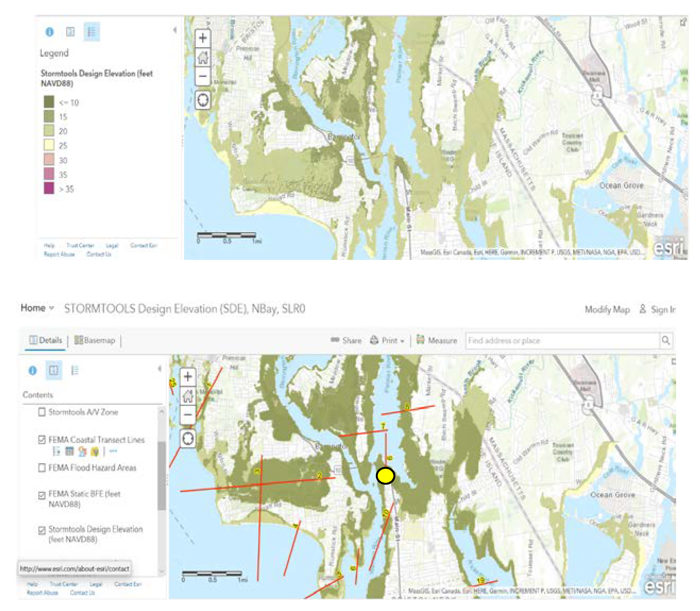Open table for FEMA Coastal Transect Lines
The image size is (700, 611).
coord(69,451)
